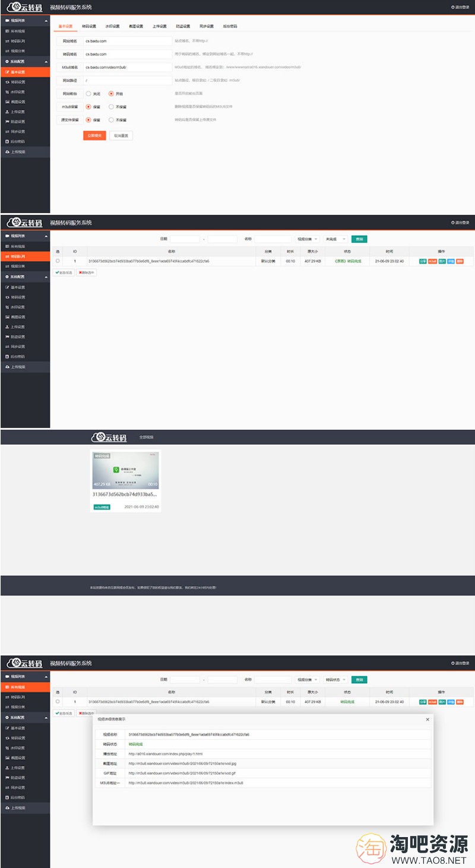Click play URL text in details dialog
475x868 pixels.
pos(166,754)
